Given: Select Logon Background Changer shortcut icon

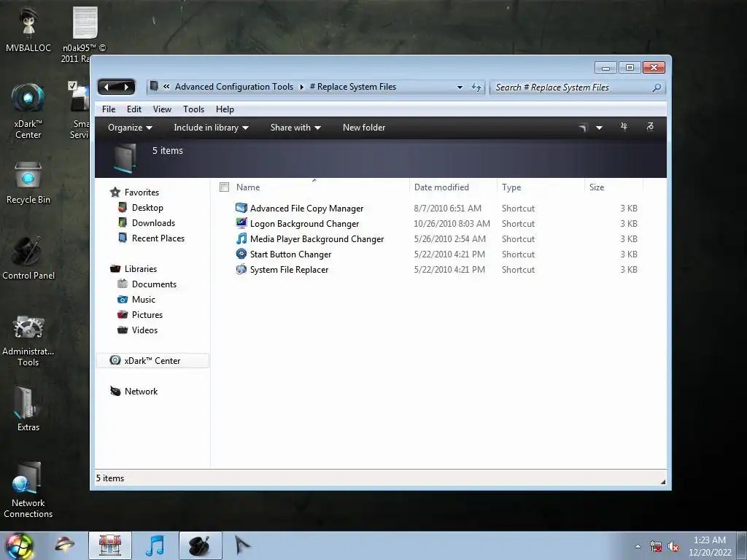Looking at the screenshot, I should tap(241, 223).
